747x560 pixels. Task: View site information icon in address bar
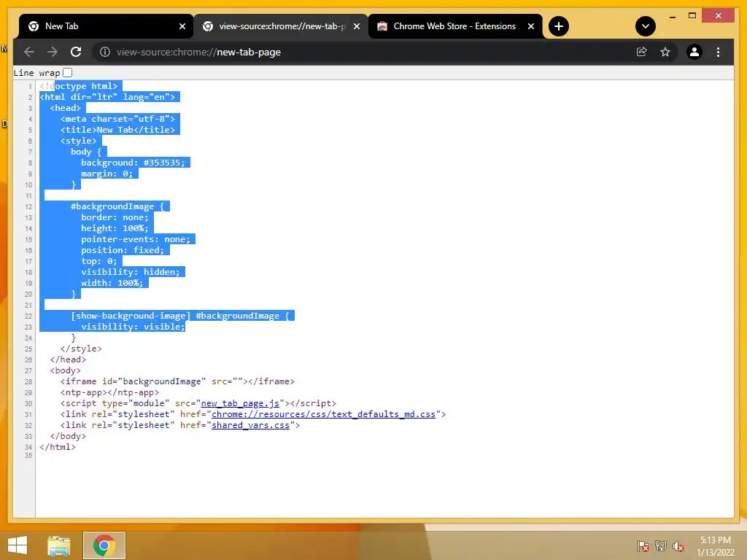coord(105,52)
